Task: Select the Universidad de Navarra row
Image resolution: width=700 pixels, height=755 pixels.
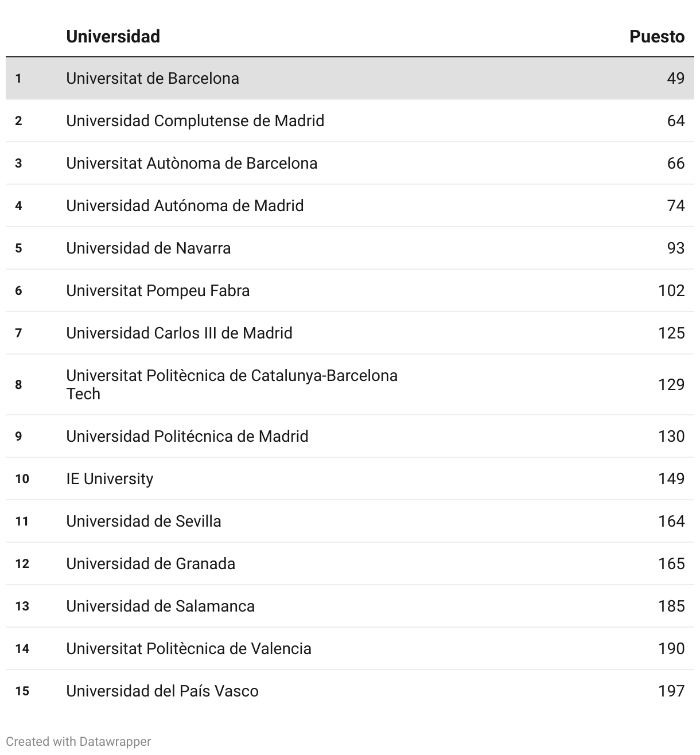Action: 350,248
